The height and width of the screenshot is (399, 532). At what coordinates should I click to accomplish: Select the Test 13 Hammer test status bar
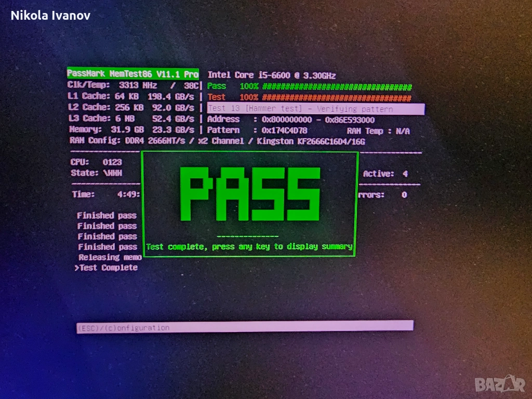point(315,109)
